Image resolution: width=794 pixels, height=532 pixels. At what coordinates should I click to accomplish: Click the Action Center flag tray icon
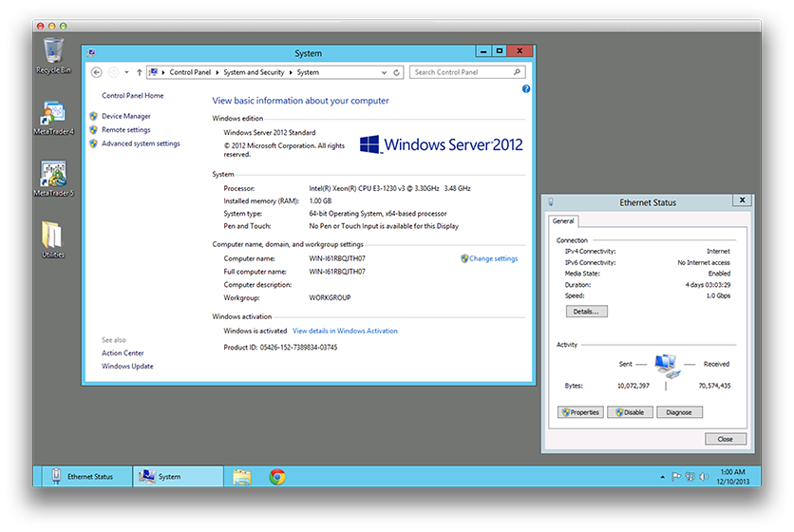point(676,476)
